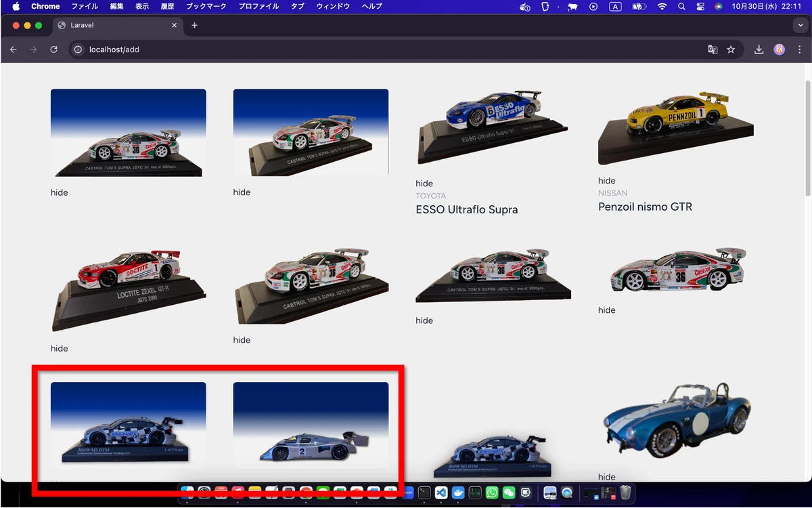Open Wi-Fi status in menu bar
Viewport: 812px width, 508px height.
(x=662, y=7)
